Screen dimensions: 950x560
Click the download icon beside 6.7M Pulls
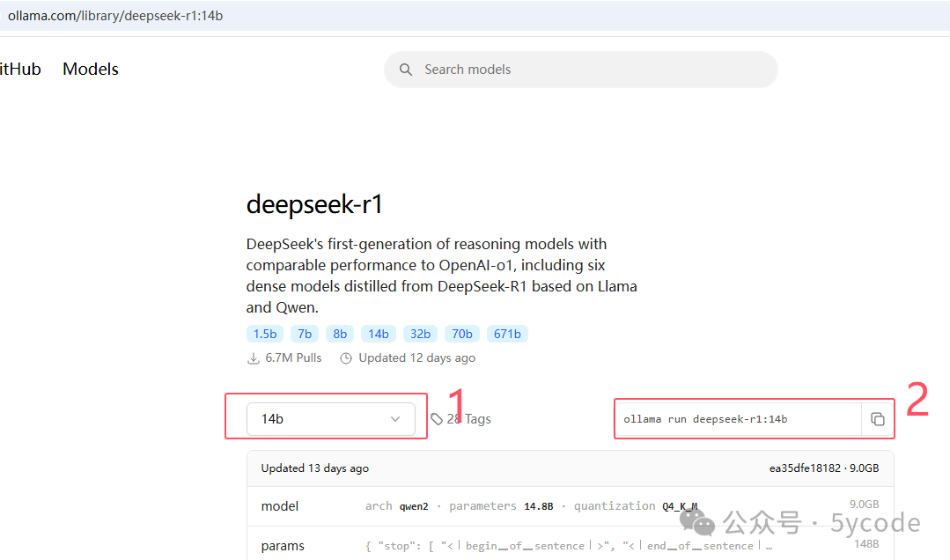254,357
